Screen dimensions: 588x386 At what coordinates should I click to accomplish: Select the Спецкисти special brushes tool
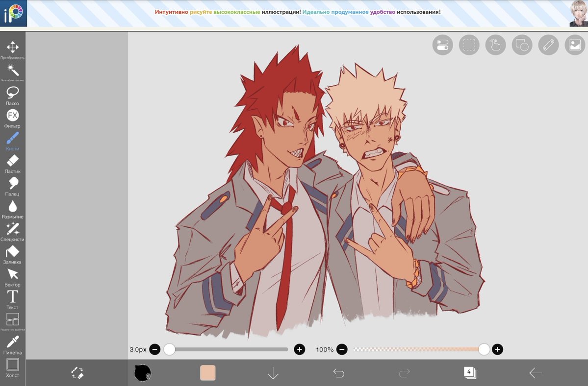pos(12,231)
